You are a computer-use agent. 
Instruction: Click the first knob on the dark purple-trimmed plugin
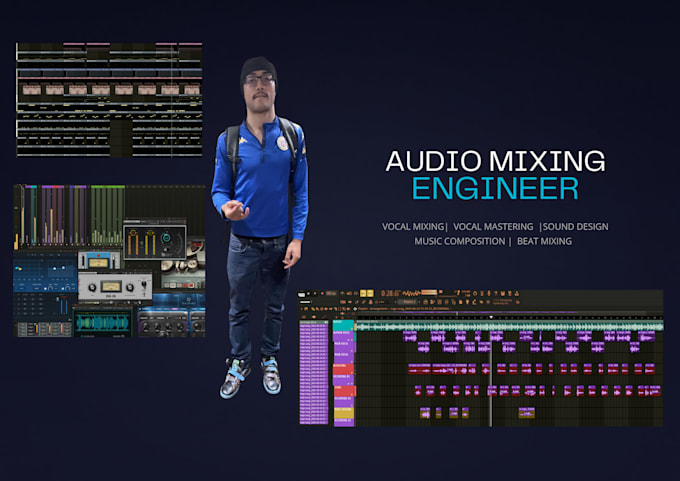[145, 326]
